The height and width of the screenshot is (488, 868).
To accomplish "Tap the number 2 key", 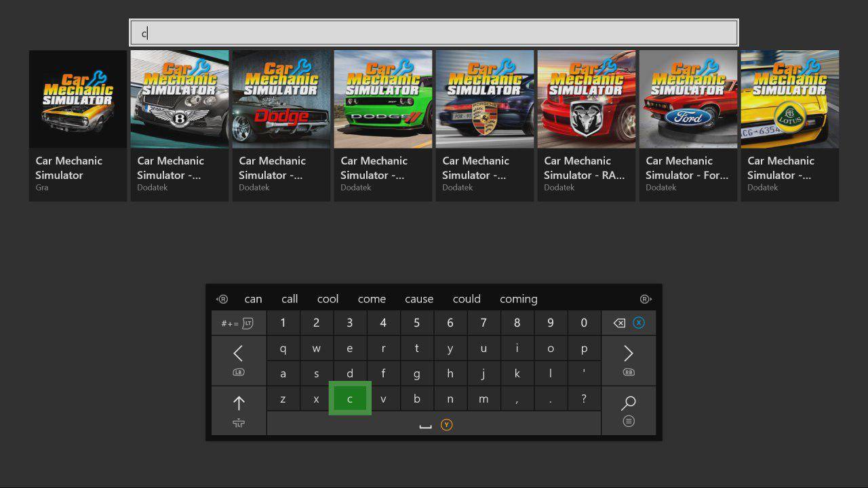I will click(x=316, y=323).
